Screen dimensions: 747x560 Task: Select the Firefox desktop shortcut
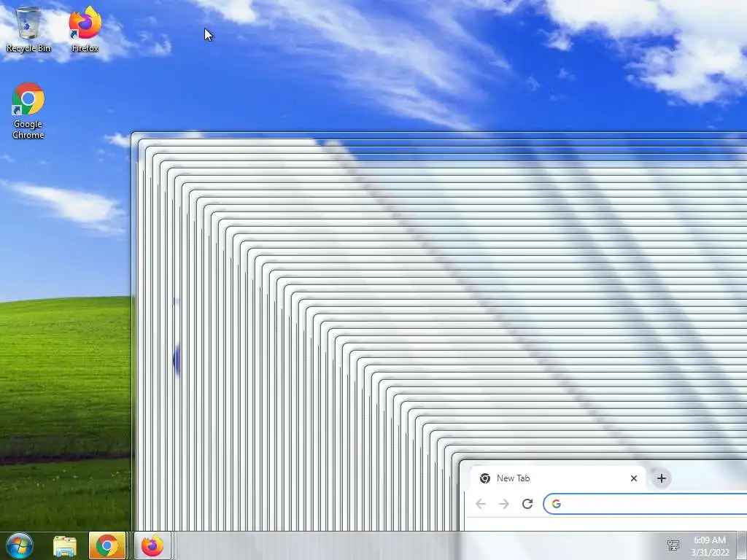85,29
